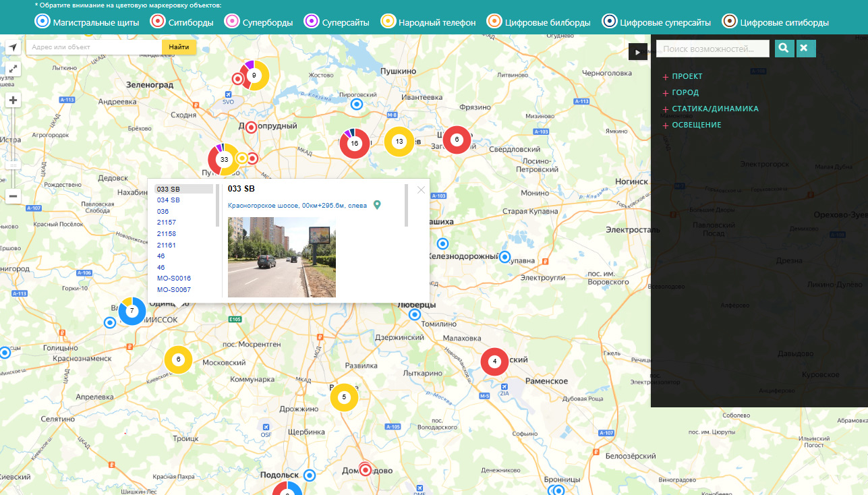This screenshot has width=868, height=495.
Task: Toggle the Народный телефон layer filter
Action: click(389, 22)
